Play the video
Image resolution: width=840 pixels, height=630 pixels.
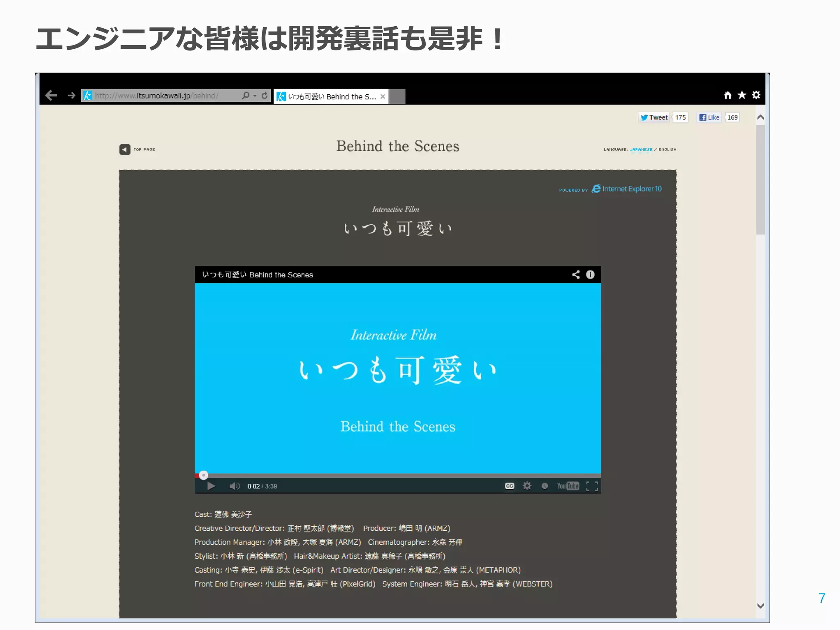click(x=211, y=486)
